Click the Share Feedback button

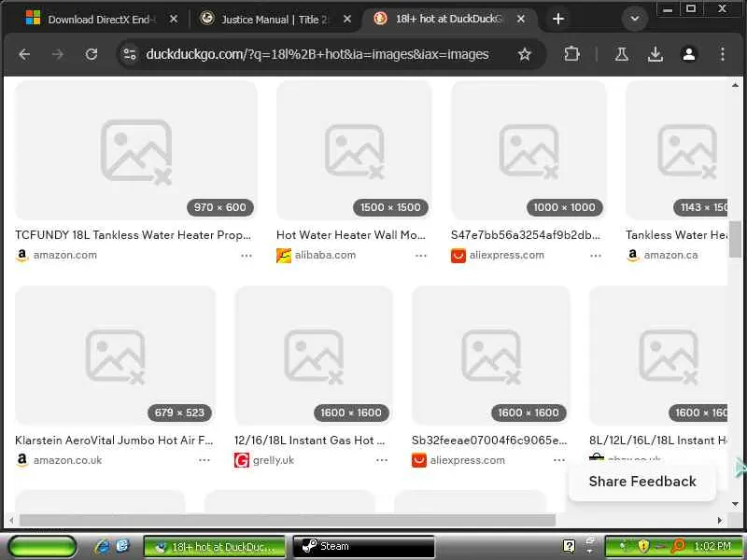tap(642, 482)
